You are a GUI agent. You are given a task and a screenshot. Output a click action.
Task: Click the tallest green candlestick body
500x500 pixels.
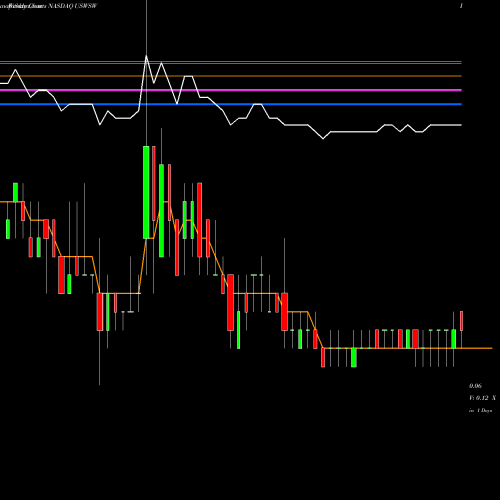tap(146, 192)
